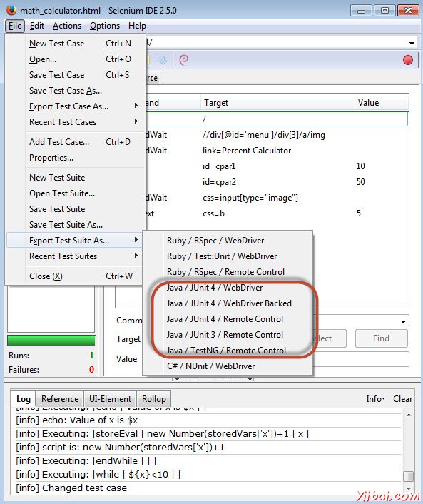The height and width of the screenshot is (504, 423).
Task: Click the log scrollbar thumb
Action: point(409,476)
